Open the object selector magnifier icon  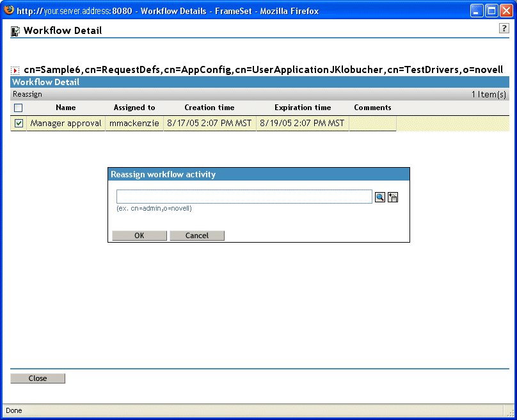[379, 197]
